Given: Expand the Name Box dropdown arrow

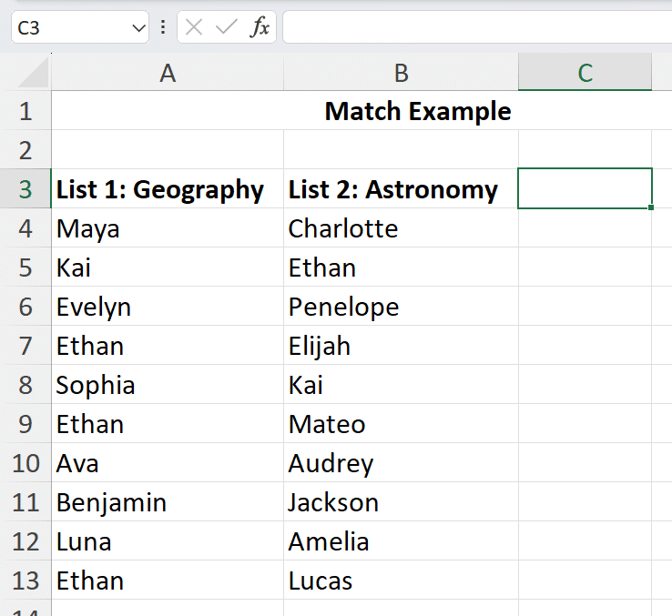Looking at the screenshot, I should (138, 28).
